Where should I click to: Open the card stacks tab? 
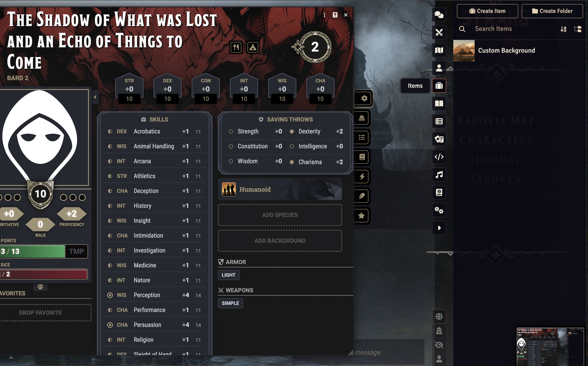coord(439,139)
